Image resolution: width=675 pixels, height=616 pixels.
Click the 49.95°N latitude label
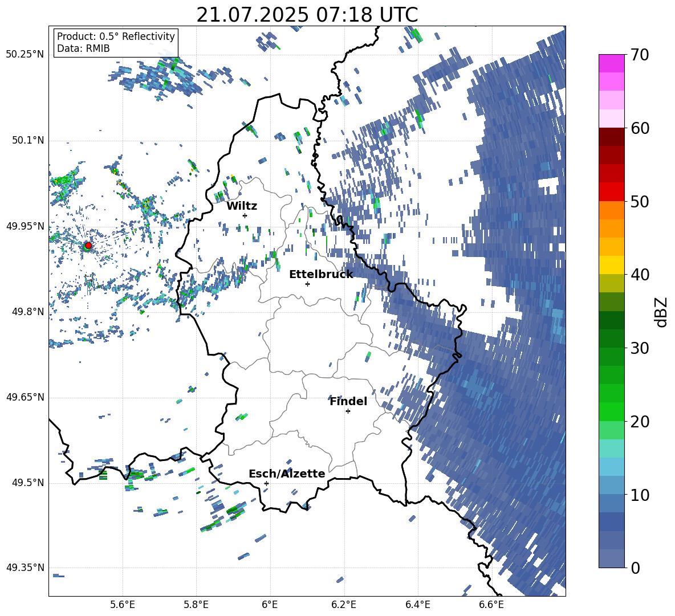pyautogui.click(x=25, y=226)
